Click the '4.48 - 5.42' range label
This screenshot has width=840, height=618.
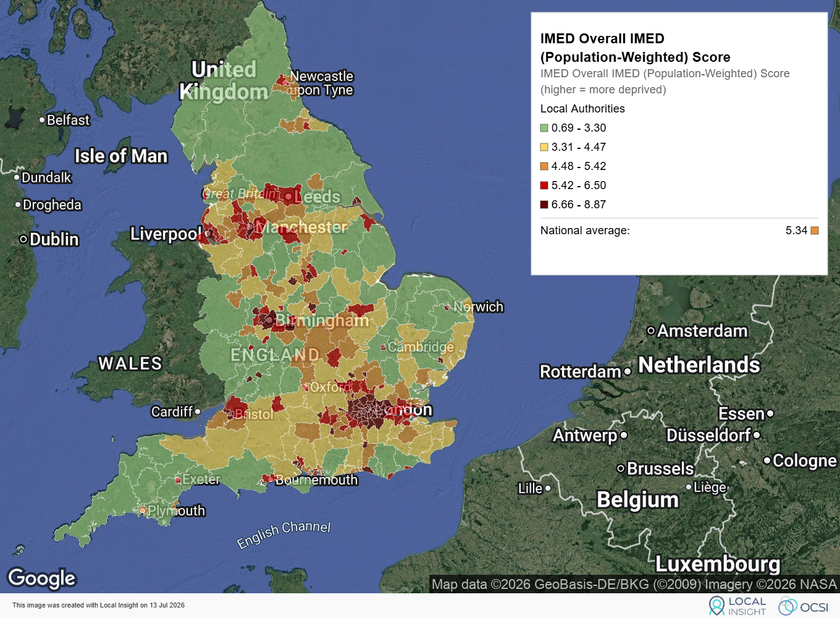(x=579, y=166)
